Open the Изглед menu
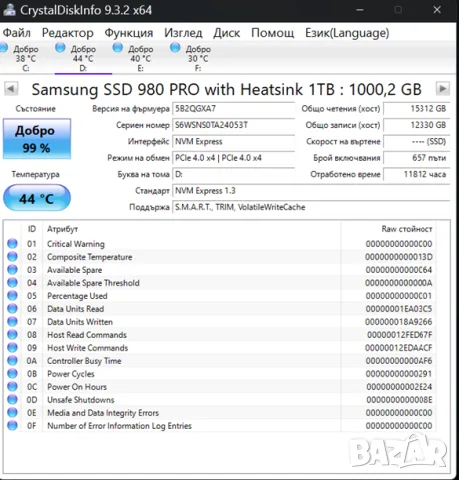This screenshot has width=459, height=480. point(183,33)
